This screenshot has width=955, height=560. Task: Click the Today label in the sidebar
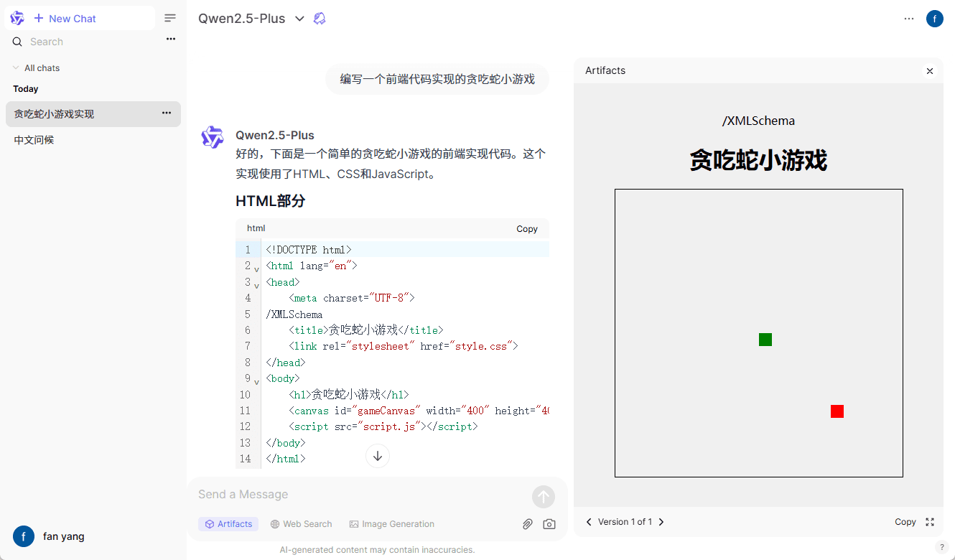tap(26, 89)
